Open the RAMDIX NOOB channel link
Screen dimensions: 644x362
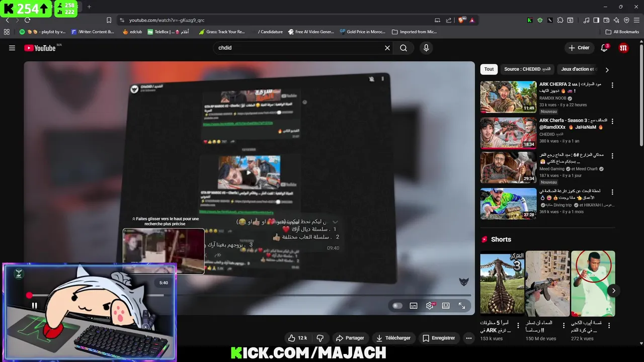(552, 99)
